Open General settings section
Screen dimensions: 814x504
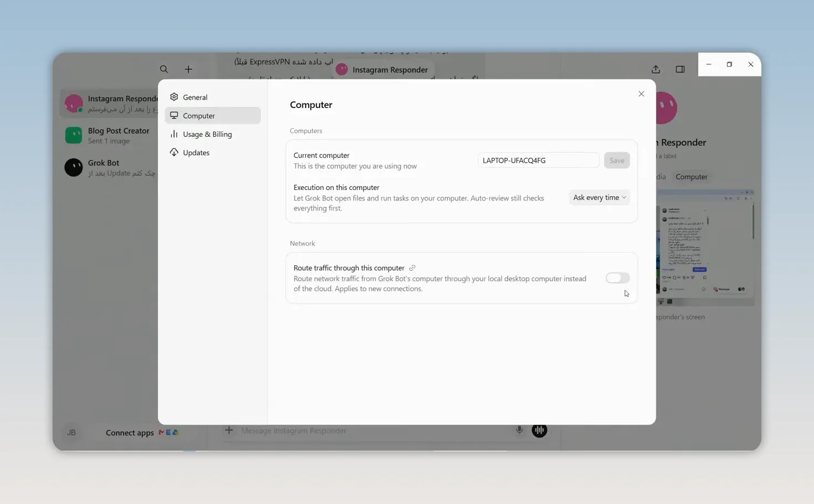213,97
